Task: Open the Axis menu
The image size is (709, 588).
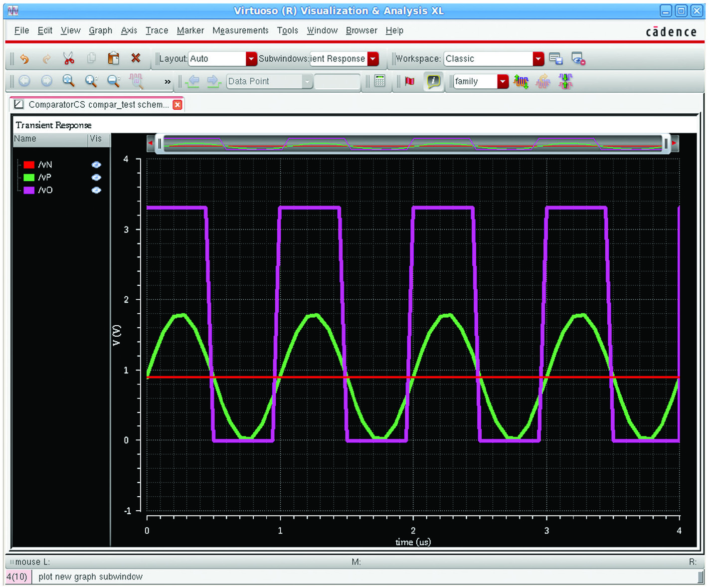Action: coord(129,30)
